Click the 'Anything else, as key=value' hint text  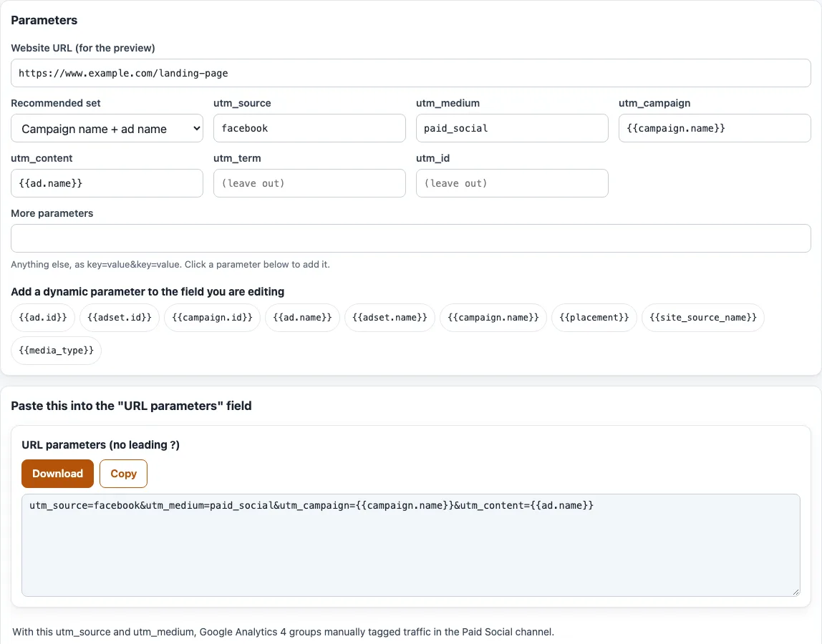coord(170,265)
